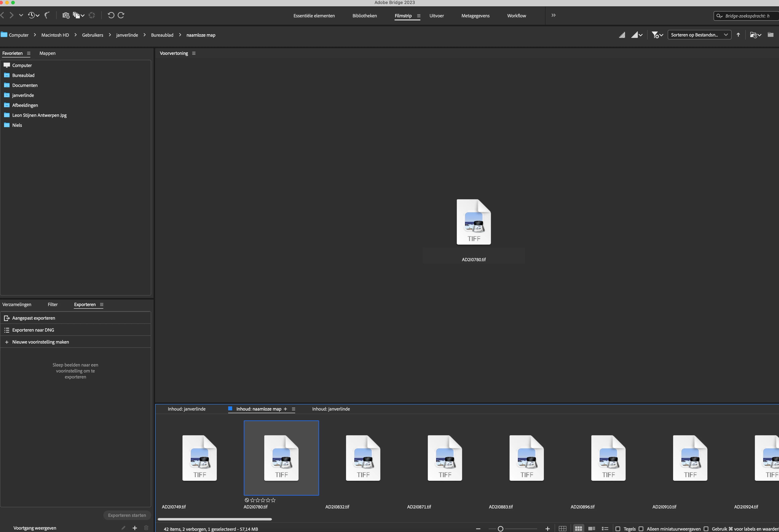Open the Sorteren op Bestandsnaam dropdown
Image resolution: width=779 pixels, height=532 pixels.
pos(699,35)
